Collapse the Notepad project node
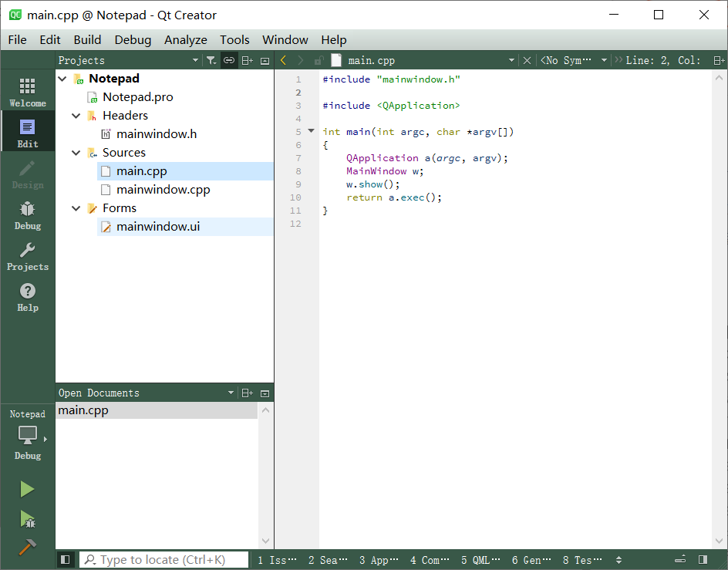 click(x=62, y=79)
